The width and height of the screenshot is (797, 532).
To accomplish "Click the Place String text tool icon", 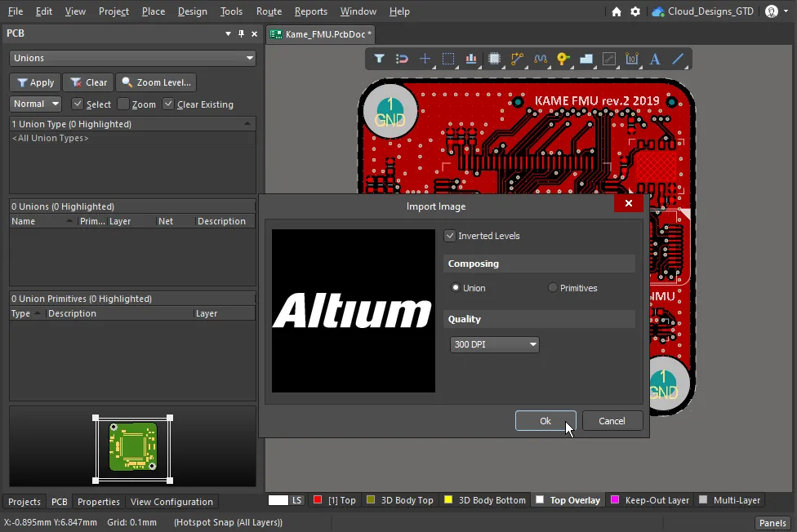I will [x=655, y=59].
